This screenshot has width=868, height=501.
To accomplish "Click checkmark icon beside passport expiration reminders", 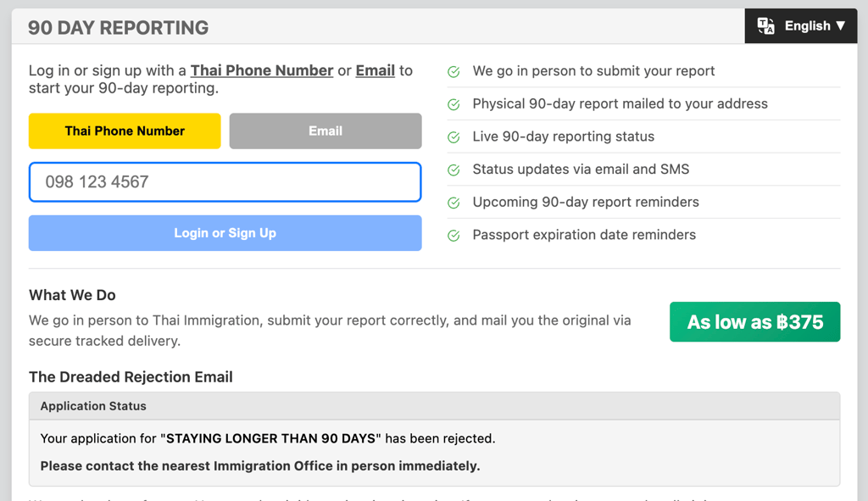I will [x=453, y=236].
